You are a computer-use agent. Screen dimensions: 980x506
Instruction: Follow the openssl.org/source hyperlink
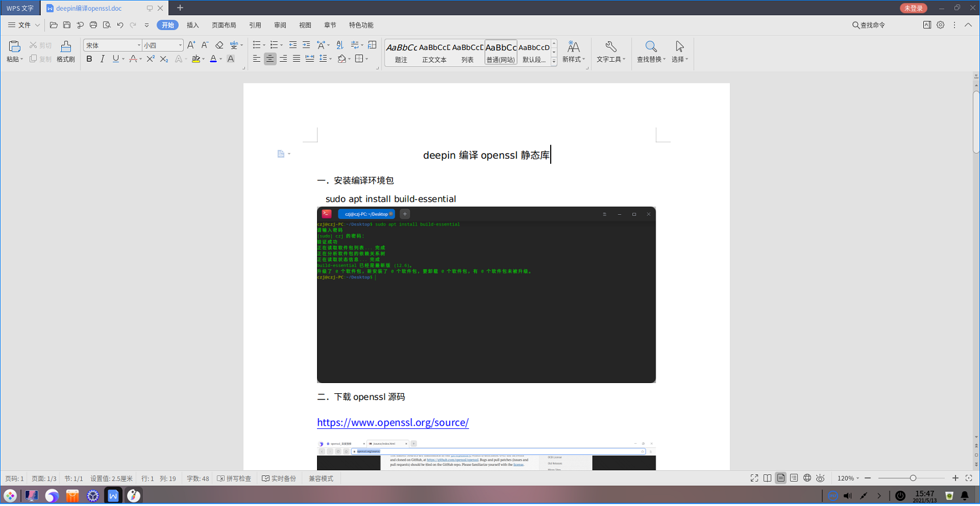pos(393,423)
